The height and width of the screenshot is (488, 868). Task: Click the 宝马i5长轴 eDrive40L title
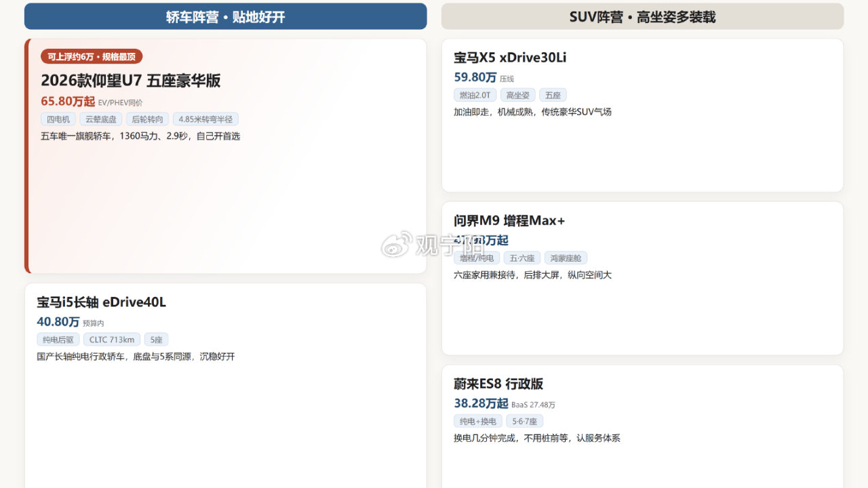102,302
